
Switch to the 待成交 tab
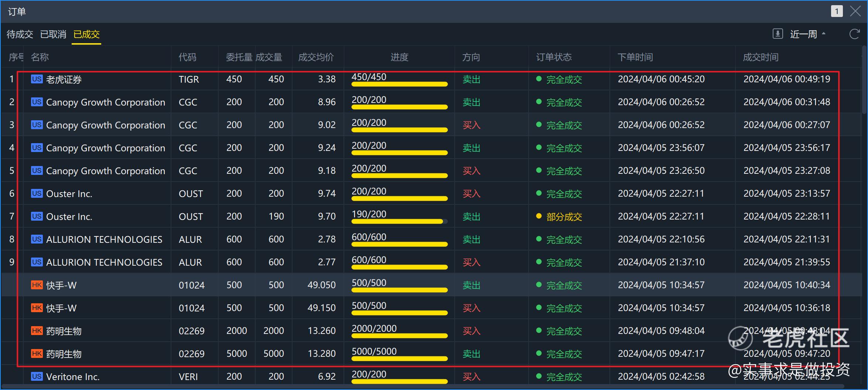(20, 34)
